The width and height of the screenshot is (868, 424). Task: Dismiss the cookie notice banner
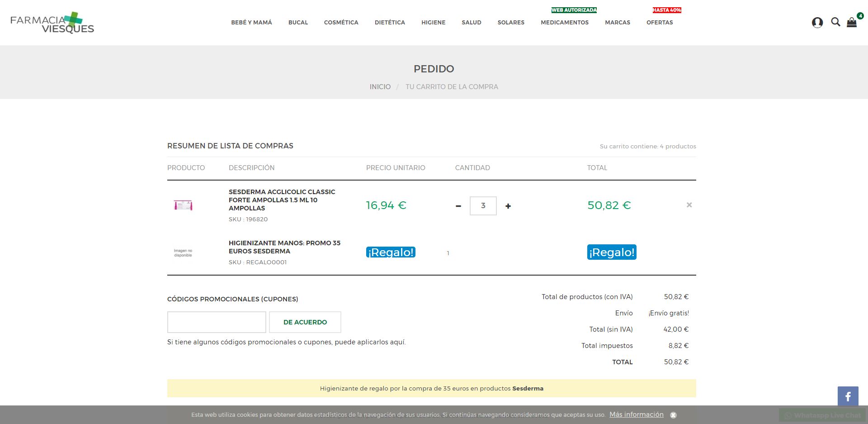pyautogui.click(x=673, y=415)
